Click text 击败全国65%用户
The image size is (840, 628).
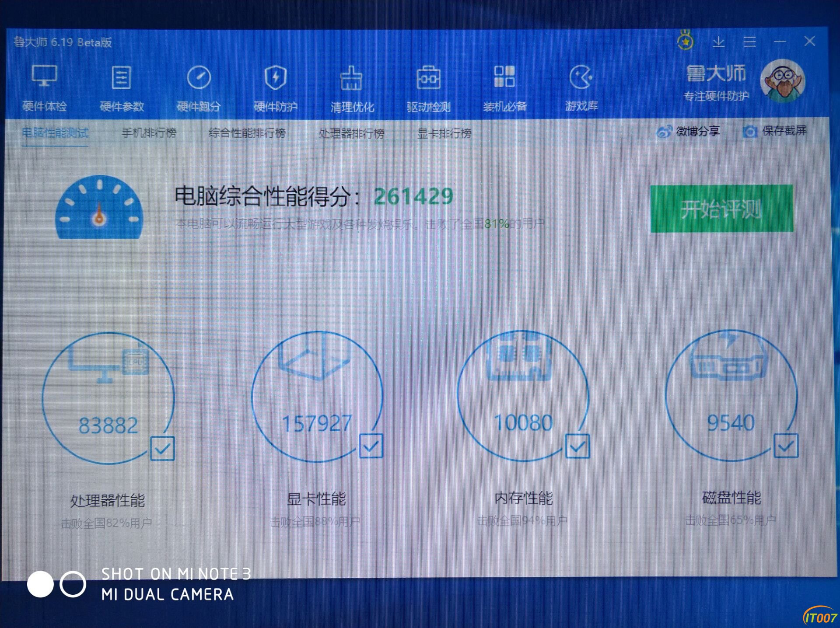tap(731, 520)
